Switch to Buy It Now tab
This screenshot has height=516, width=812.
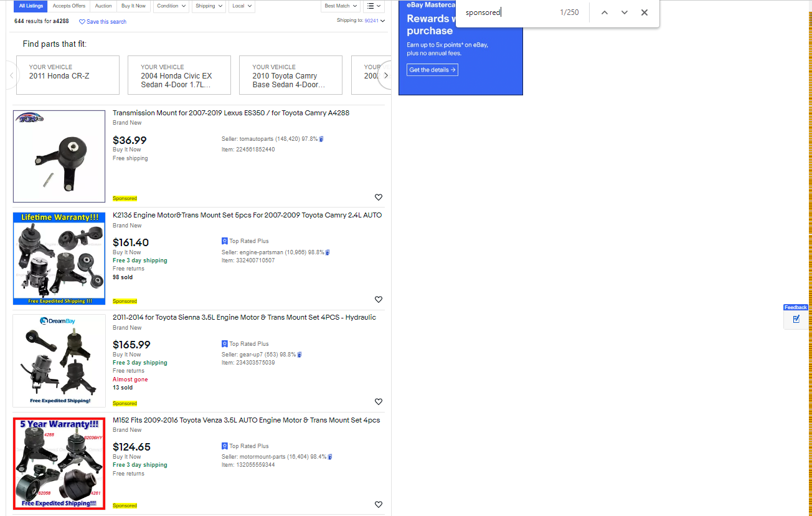(133, 6)
